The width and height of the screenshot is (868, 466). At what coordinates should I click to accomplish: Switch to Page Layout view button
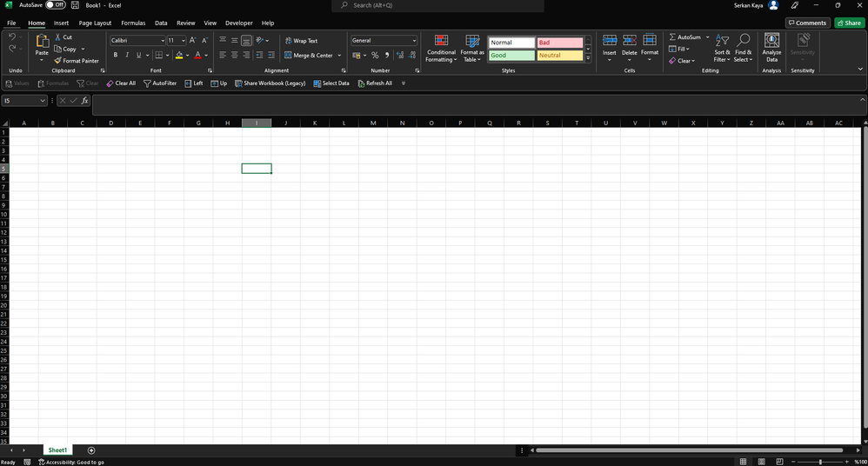tap(762, 462)
